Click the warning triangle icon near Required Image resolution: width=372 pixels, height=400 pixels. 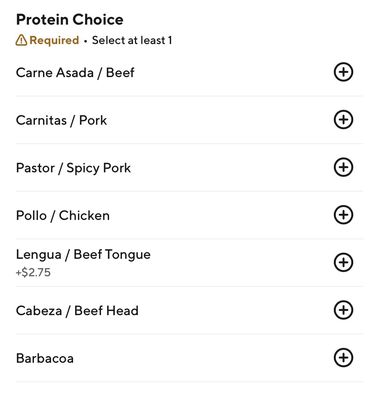coord(21,40)
